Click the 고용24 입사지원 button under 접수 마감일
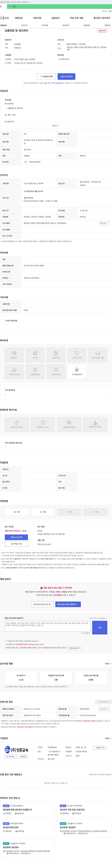Image resolution: width=112 pixels, height=868 pixels. [16, 537]
